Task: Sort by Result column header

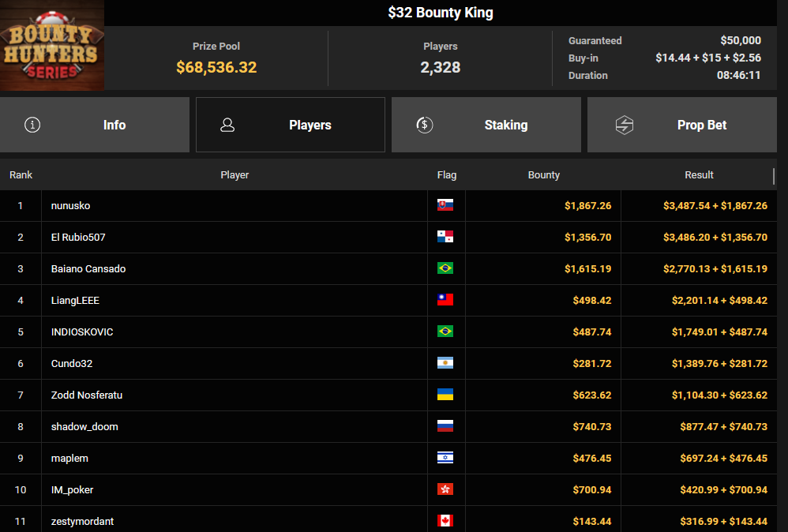Action: (x=699, y=174)
